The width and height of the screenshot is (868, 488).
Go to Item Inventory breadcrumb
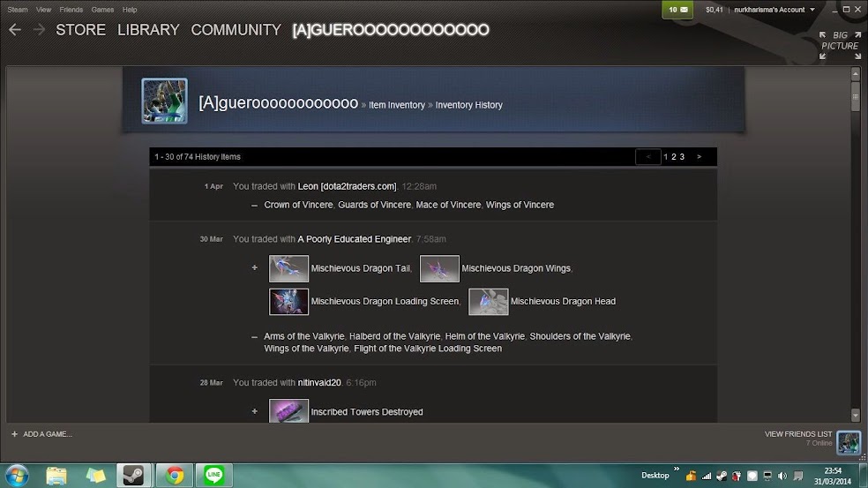397,105
